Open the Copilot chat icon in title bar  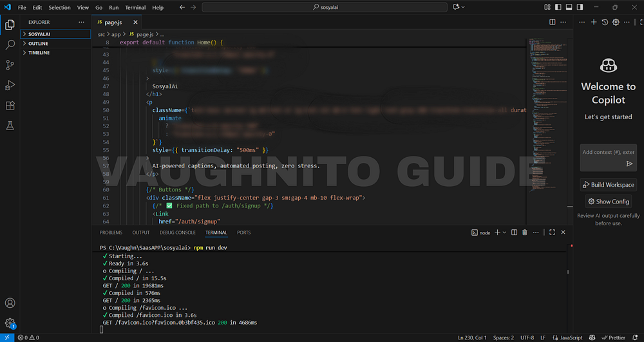click(x=456, y=7)
